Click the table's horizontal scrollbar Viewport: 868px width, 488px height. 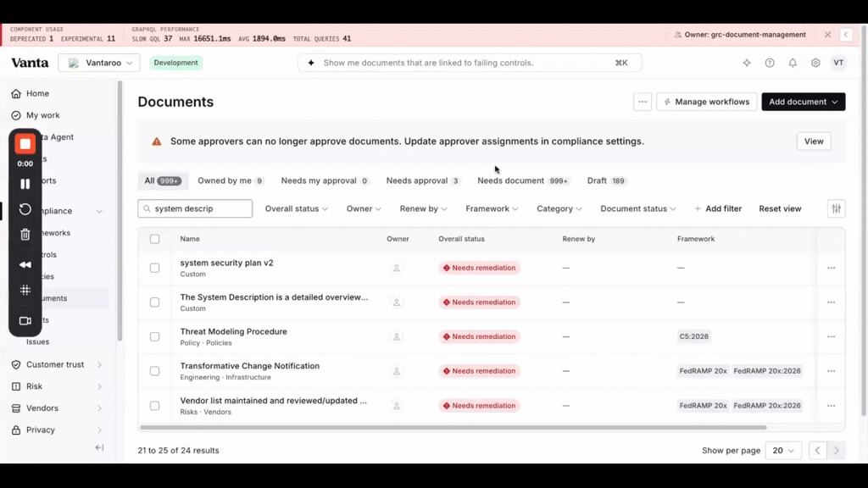453,427
